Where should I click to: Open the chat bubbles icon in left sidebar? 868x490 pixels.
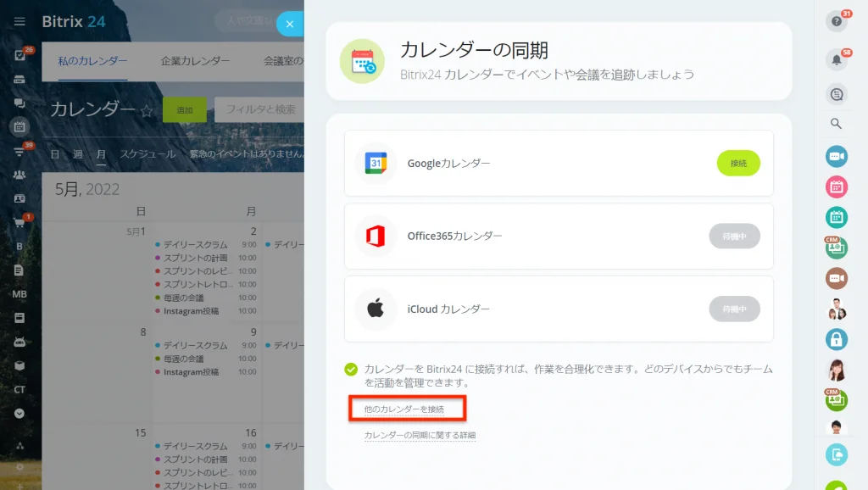tap(19, 103)
